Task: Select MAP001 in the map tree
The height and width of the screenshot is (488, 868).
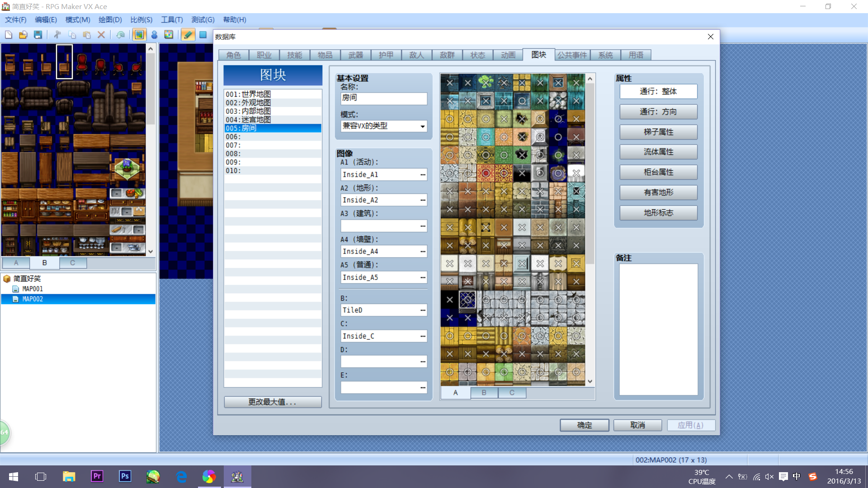Action: [33, 289]
